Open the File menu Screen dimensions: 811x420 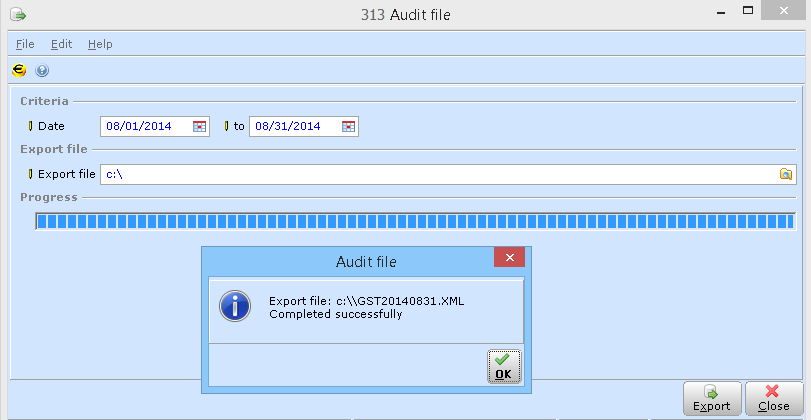click(x=25, y=44)
